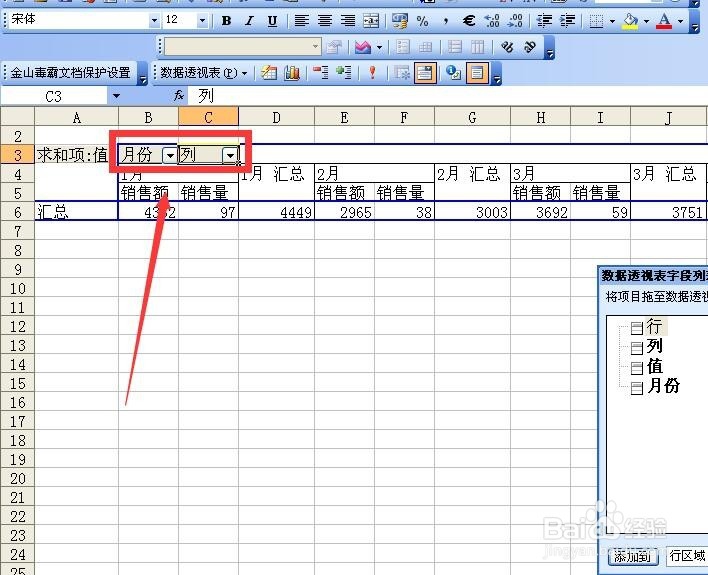Click the Format Report icon

coord(269,73)
